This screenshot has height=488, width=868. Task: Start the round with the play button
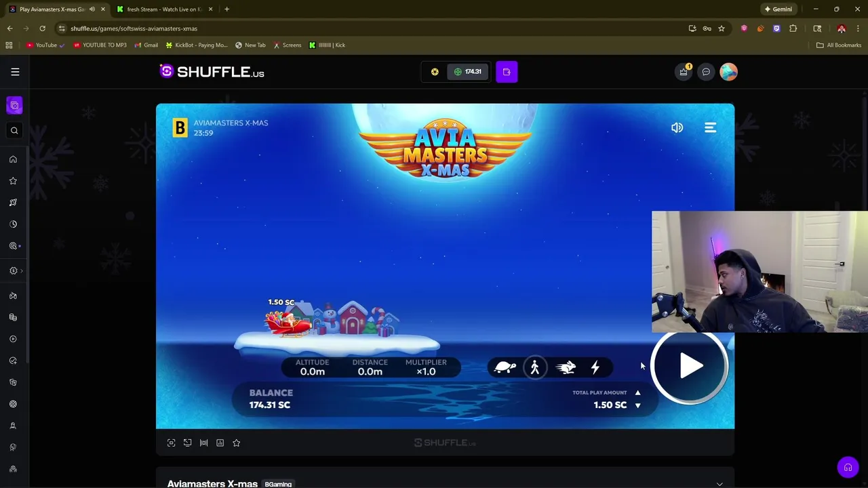(690, 366)
